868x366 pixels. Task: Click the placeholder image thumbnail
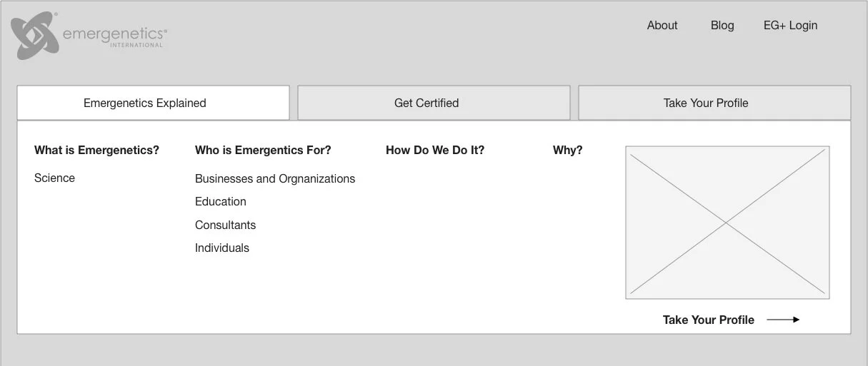(727, 223)
